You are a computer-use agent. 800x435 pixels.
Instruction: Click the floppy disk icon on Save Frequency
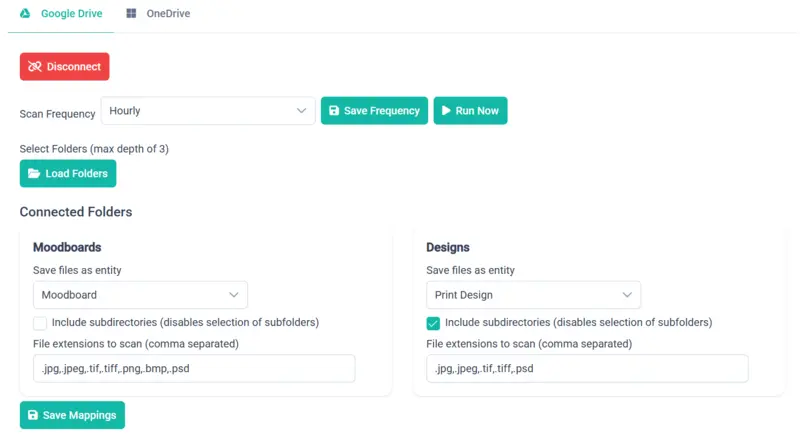pos(334,111)
